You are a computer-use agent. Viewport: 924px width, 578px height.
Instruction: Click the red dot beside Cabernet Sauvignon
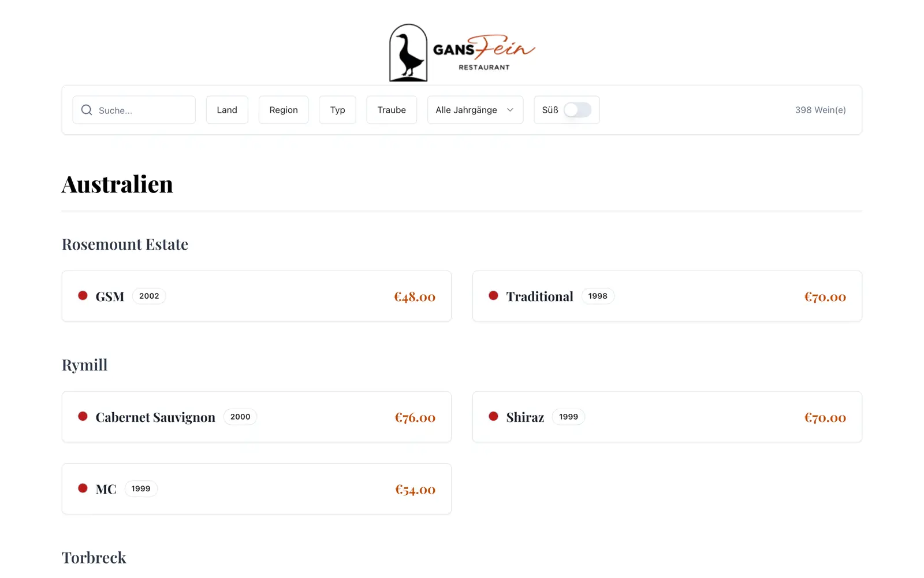83,416
